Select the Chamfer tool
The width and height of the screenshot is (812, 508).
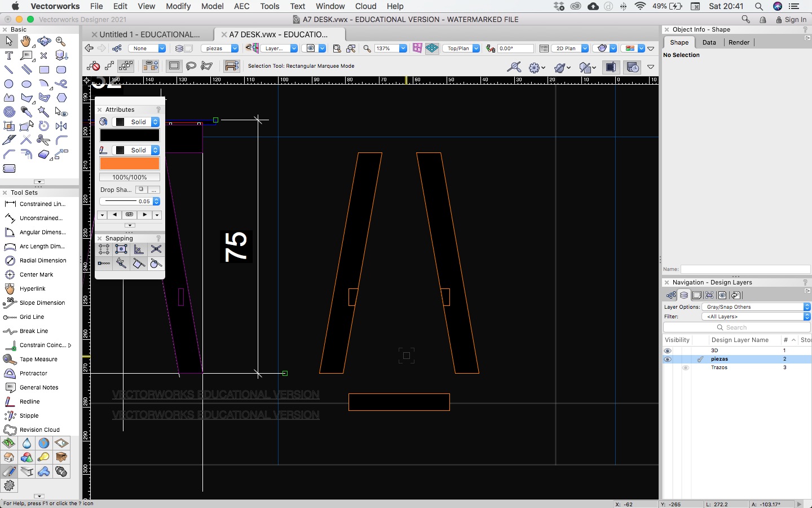[8, 154]
